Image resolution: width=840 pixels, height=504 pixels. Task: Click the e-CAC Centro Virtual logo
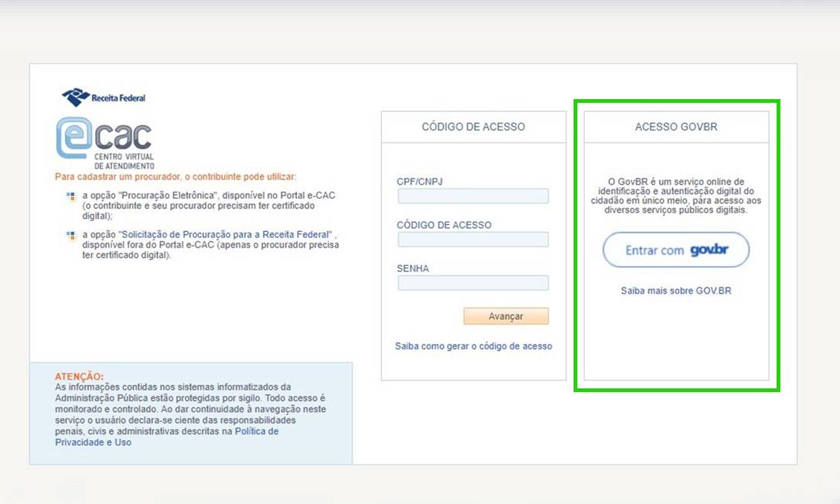104,141
